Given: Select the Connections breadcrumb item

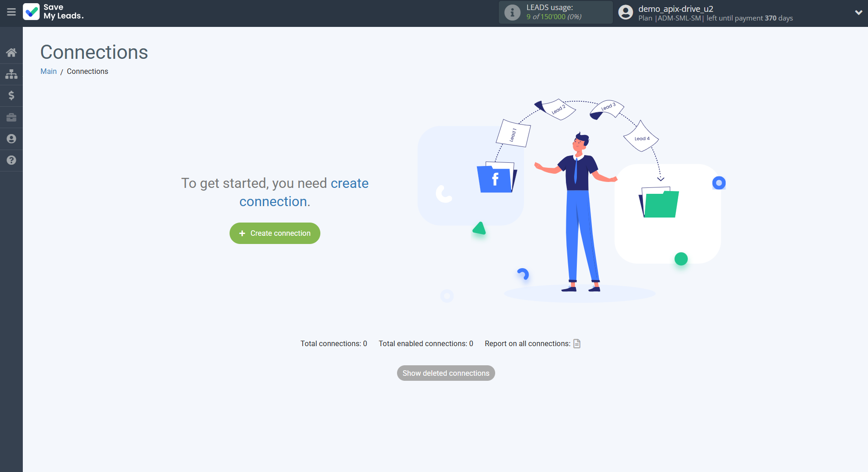Looking at the screenshot, I should [87, 71].
